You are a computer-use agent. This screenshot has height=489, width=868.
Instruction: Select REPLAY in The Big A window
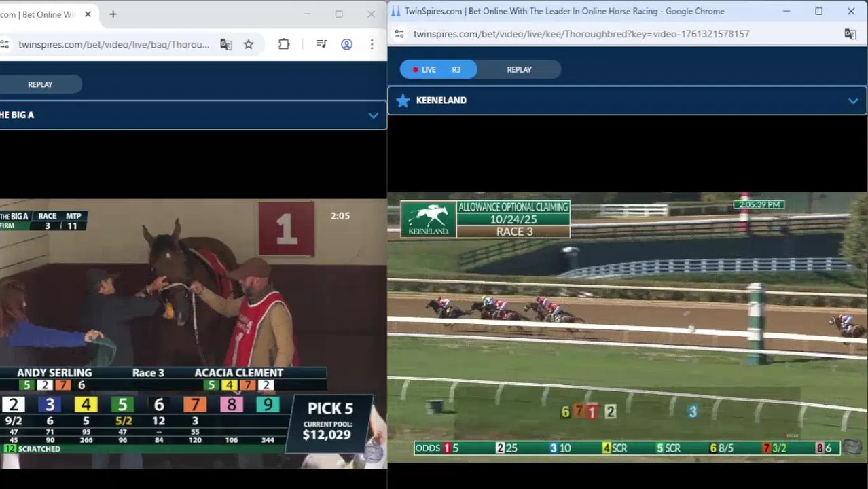[x=40, y=84]
